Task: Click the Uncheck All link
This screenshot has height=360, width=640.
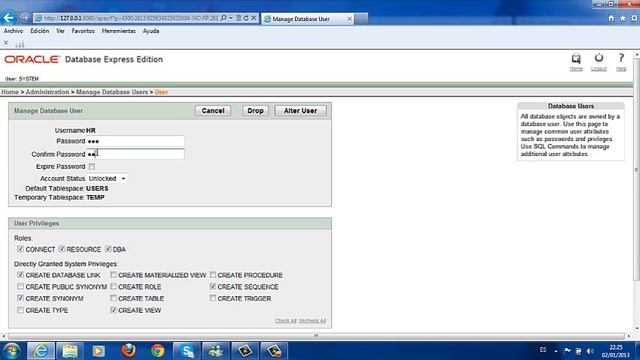Action: (x=312, y=321)
